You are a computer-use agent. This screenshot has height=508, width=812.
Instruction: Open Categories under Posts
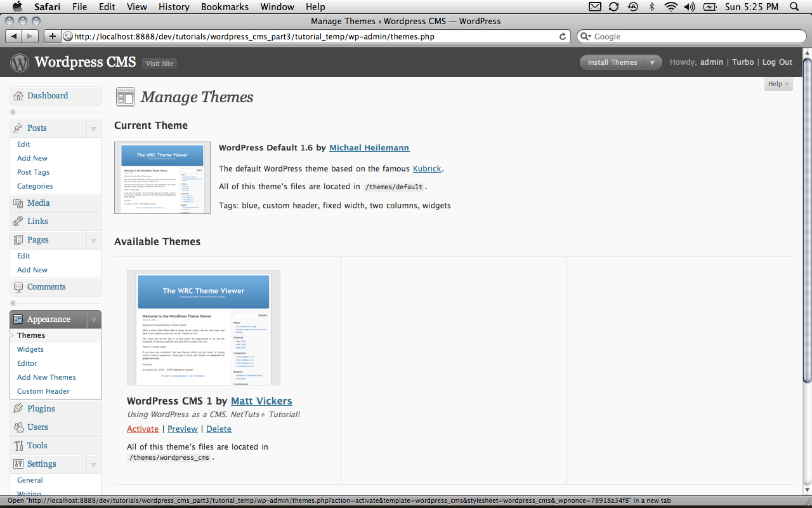tap(35, 186)
